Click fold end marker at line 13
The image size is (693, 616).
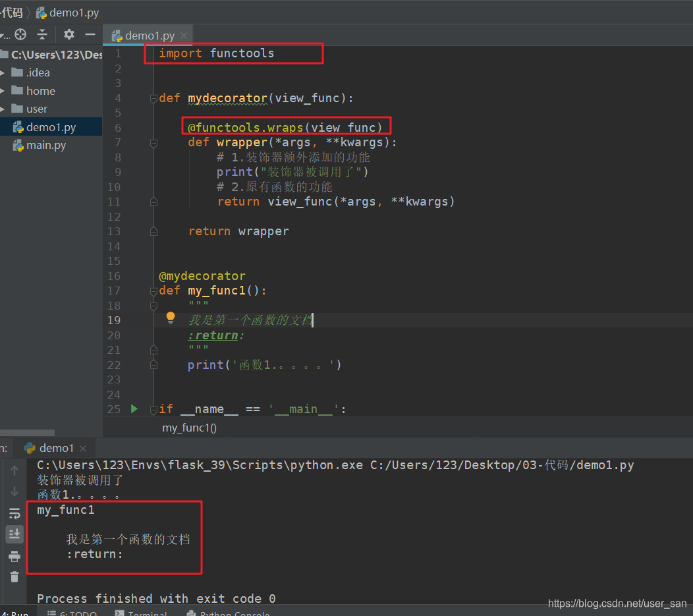pyautogui.click(x=153, y=231)
